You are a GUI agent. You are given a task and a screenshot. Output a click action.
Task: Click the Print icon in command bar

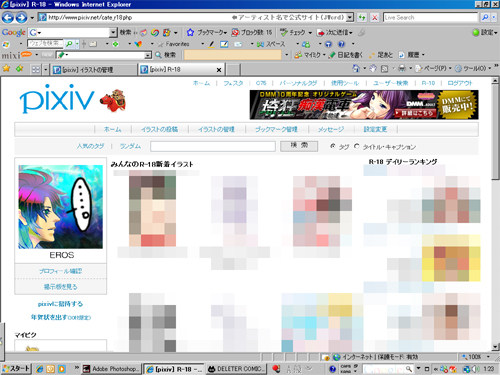click(x=402, y=68)
